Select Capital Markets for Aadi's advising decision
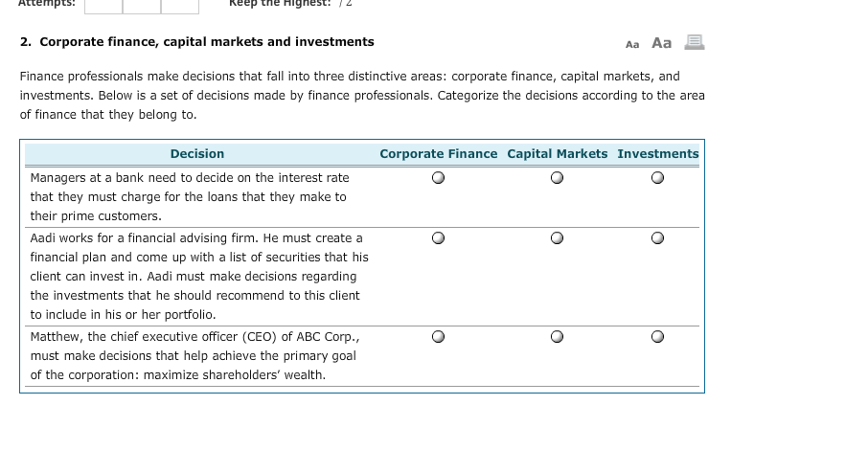This screenshot has height=450, width=868. 557,238
